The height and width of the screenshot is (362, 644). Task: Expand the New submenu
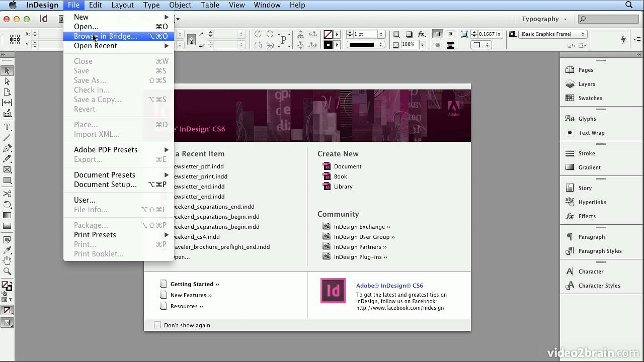(118, 17)
